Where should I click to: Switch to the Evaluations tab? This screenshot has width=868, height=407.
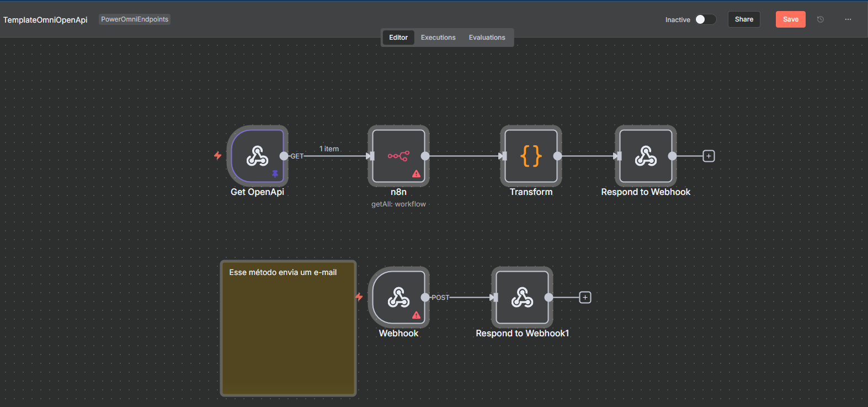point(487,38)
